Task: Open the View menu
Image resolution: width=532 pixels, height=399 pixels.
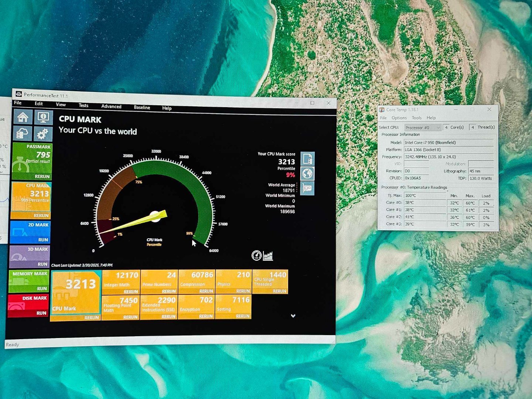Action: [x=61, y=105]
